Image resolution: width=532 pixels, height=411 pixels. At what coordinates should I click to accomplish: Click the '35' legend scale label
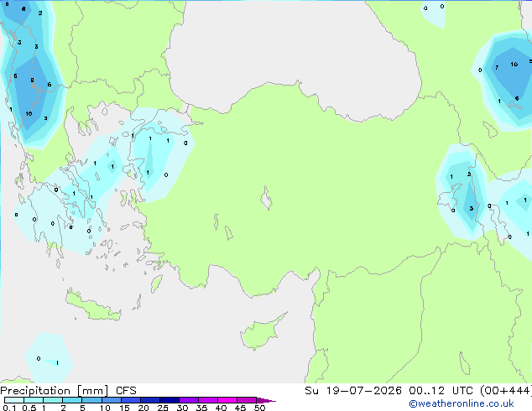coord(201,408)
